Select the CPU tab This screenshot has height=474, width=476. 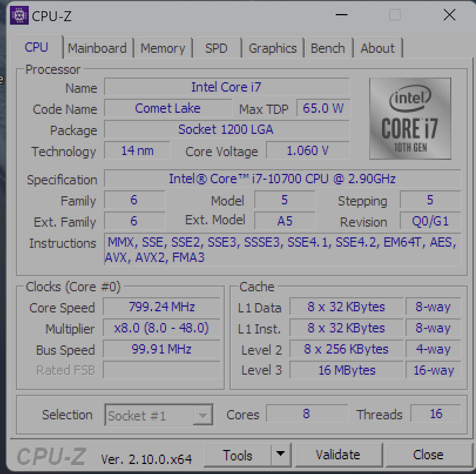(x=36, y=47)
